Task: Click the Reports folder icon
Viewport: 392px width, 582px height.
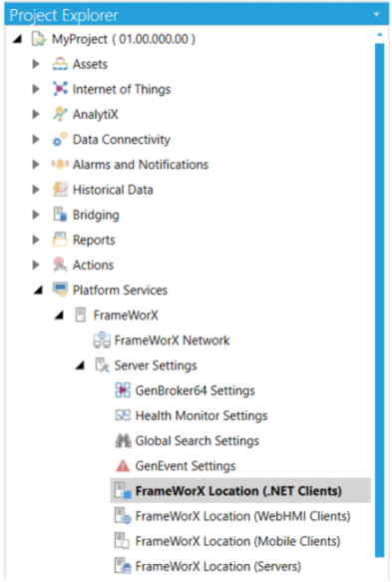Action: tap(60, 240)
